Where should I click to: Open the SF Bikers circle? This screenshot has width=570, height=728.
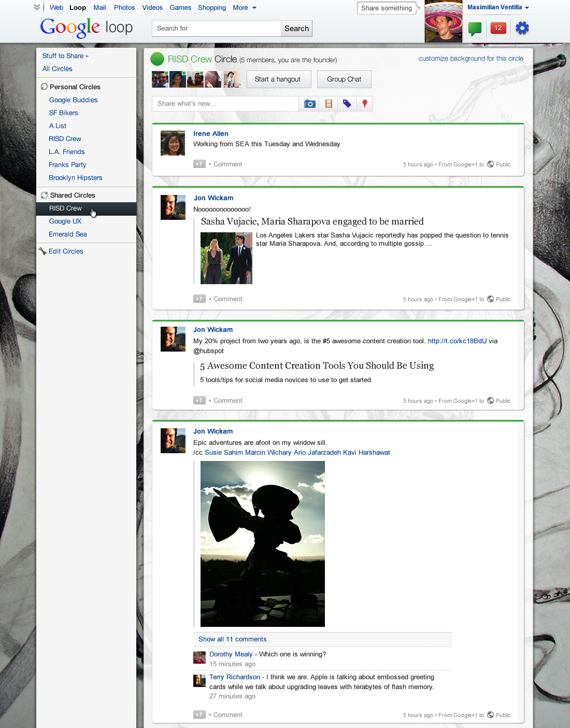click(x=64, y=113)
